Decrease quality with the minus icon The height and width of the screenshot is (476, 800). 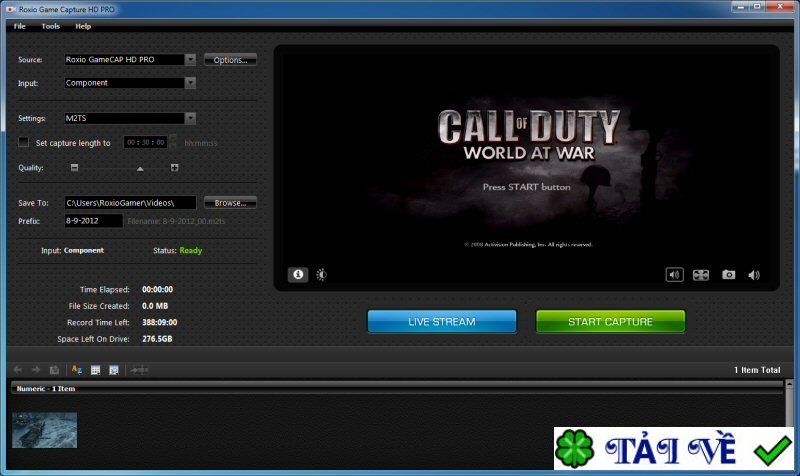pyautogui.click(x=74, y=167)
